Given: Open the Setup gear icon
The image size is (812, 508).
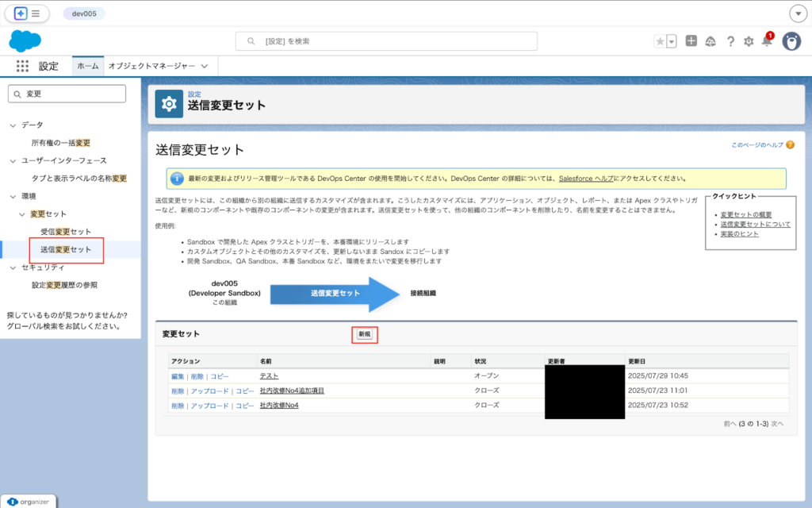Looking at the screenshot, I should point(747,42).
